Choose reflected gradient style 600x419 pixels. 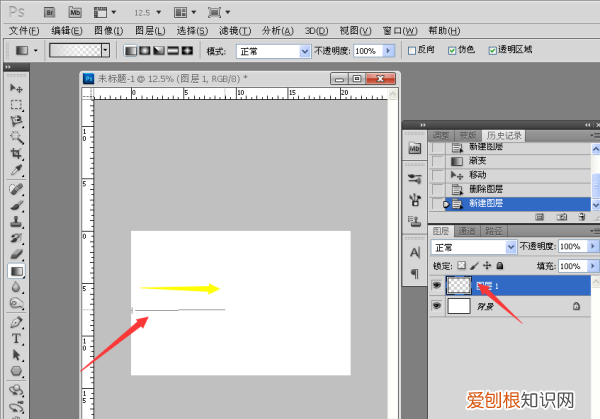[x=173, y=51]
